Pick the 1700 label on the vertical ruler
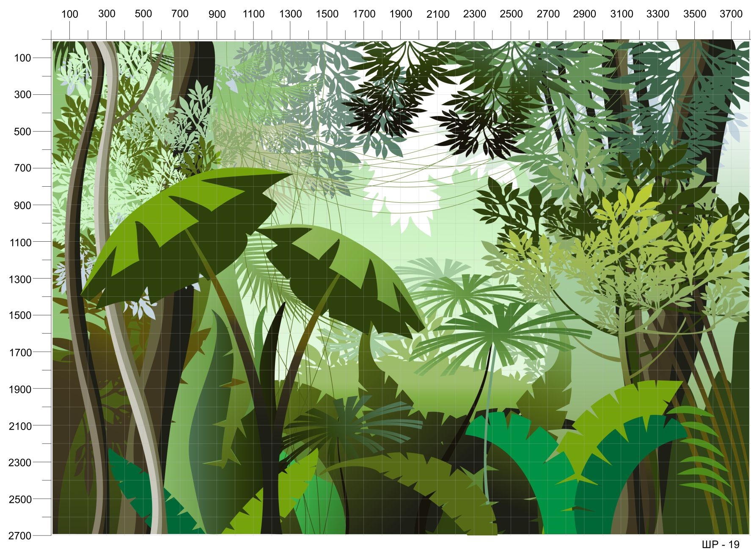751x560 pixels. point(20,353)
